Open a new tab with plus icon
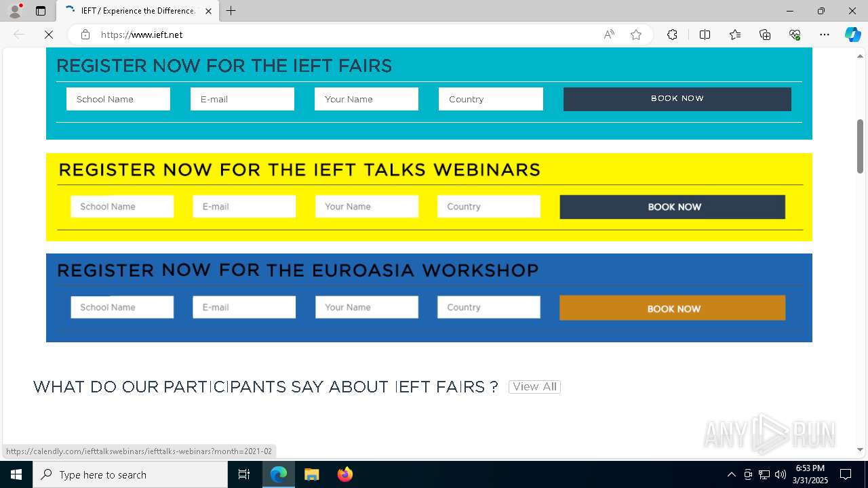868x488 pixels. pos(231,11)
